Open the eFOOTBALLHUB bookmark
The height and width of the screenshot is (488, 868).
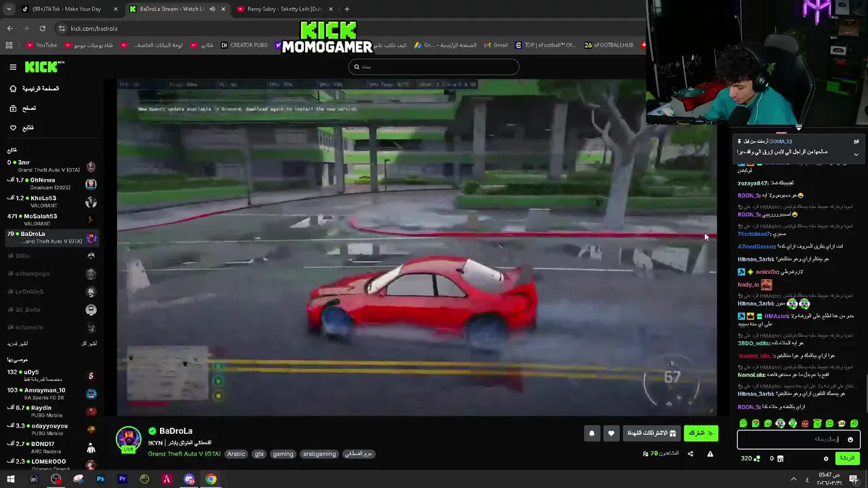(608, 45)
